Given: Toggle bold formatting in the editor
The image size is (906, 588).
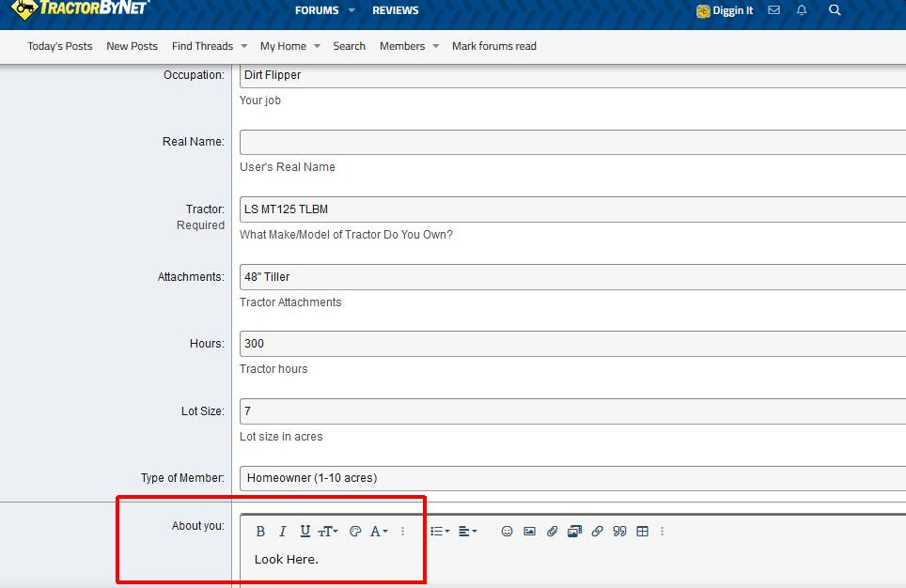Looking at the screenshot, I should click(x=260, y=532).
